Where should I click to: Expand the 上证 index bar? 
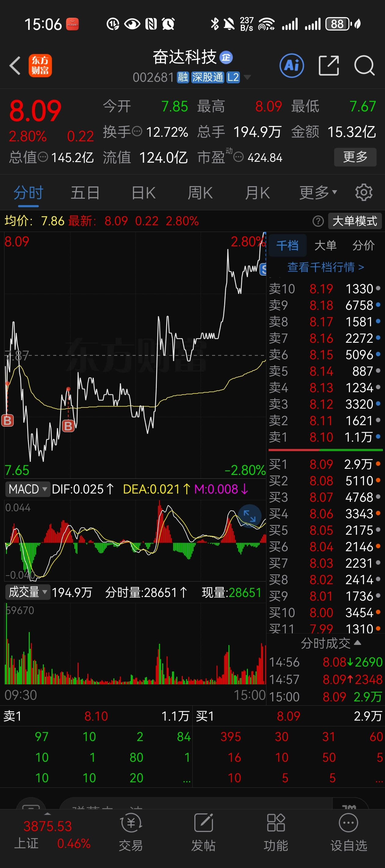coord(48,813)
